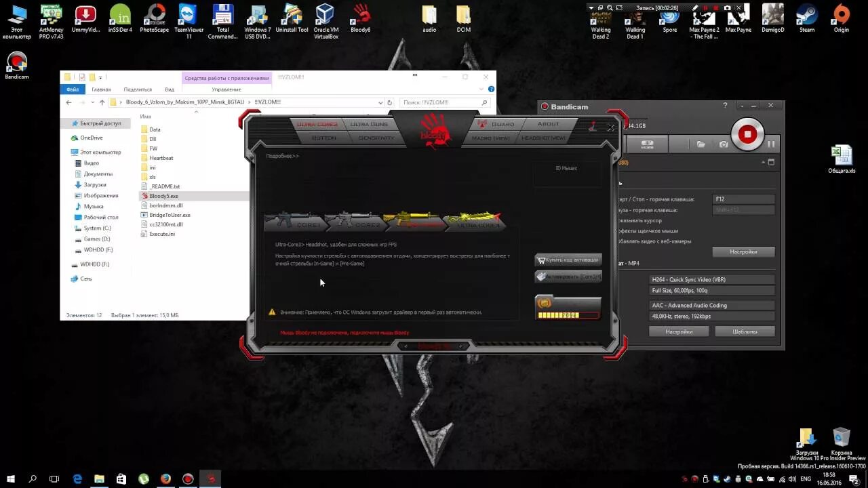Select the BridgeToUser.exe file
Image resolution: width=868 pixels, height=488 pixels.
(165, 215)
